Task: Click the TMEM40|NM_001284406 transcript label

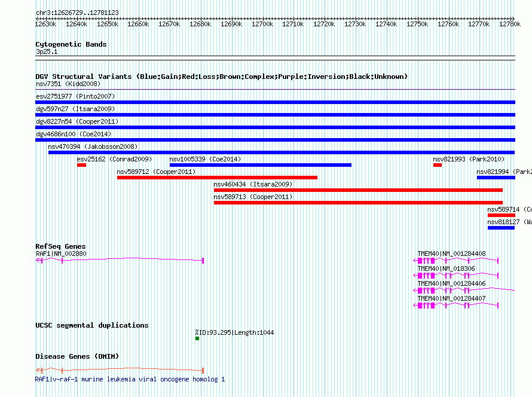Action: (x=451, y=283)
